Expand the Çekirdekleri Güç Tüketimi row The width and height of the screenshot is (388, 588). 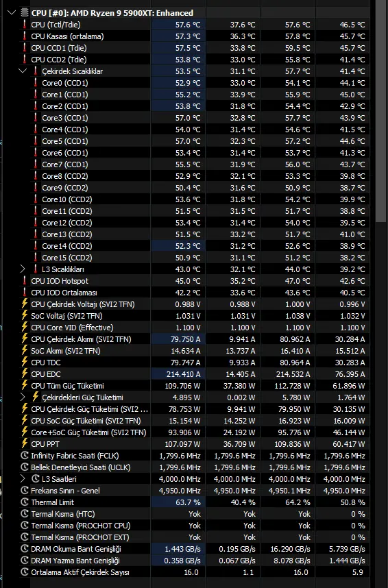(x=23, y=397)
